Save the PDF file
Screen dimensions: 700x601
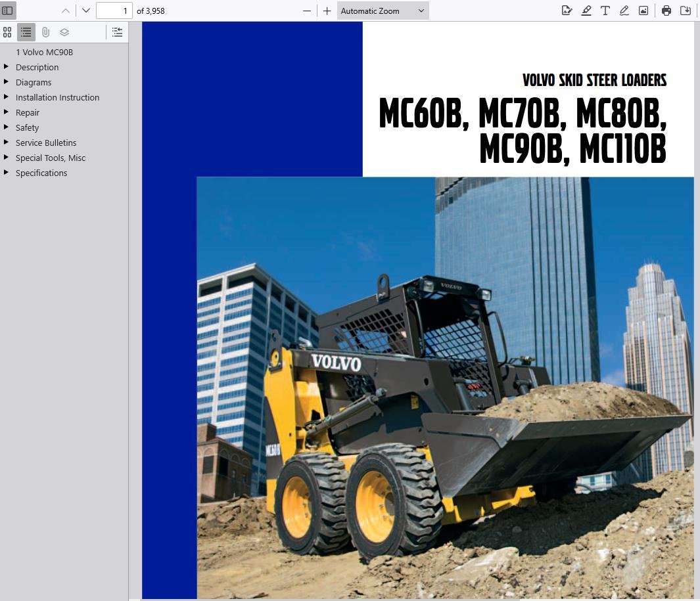(685, 11)
